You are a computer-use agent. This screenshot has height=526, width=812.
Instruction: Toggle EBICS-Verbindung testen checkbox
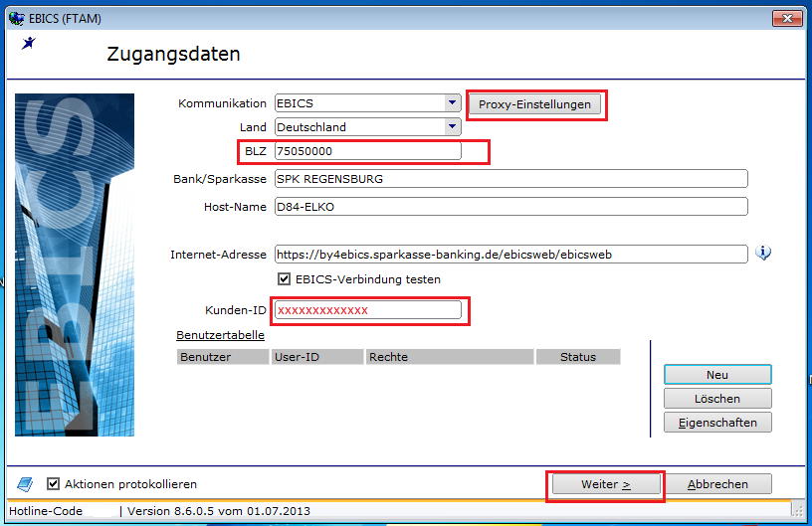284,279
